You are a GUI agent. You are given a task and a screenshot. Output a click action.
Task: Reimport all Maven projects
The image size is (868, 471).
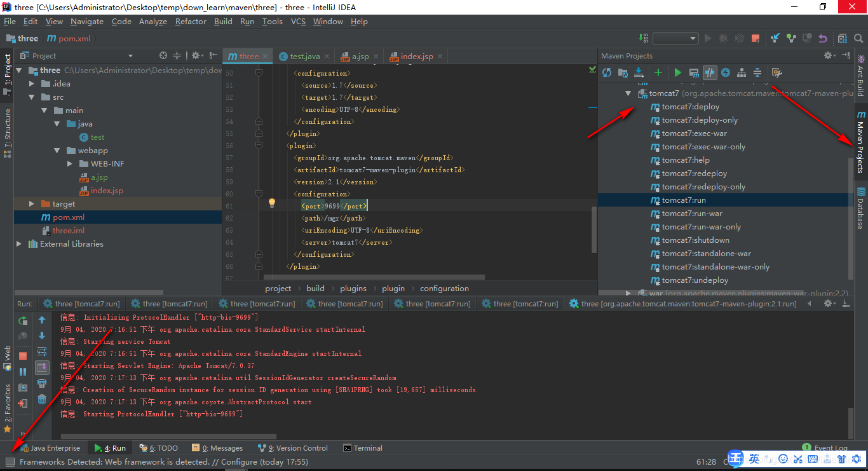click(607, 72)
